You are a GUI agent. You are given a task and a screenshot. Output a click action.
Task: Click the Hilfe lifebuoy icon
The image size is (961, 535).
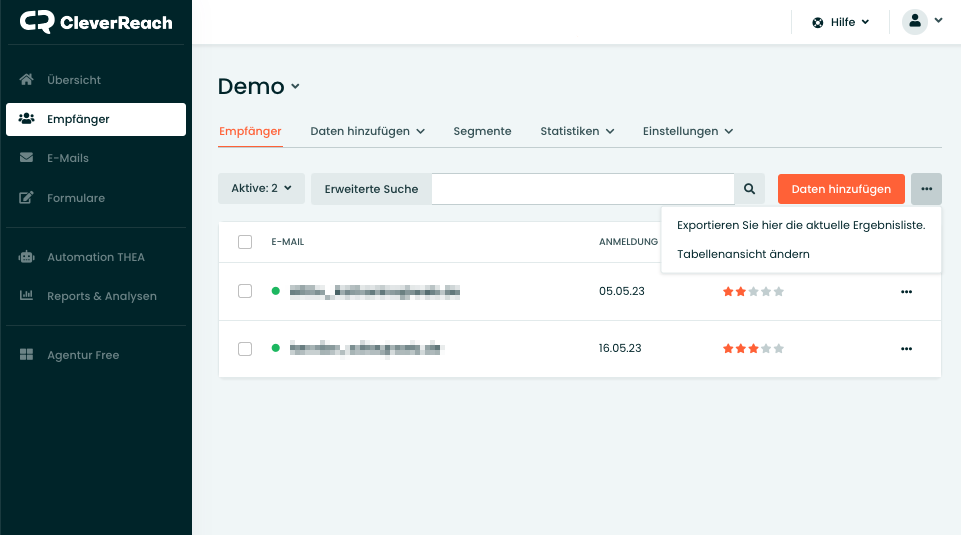(818, 23)
